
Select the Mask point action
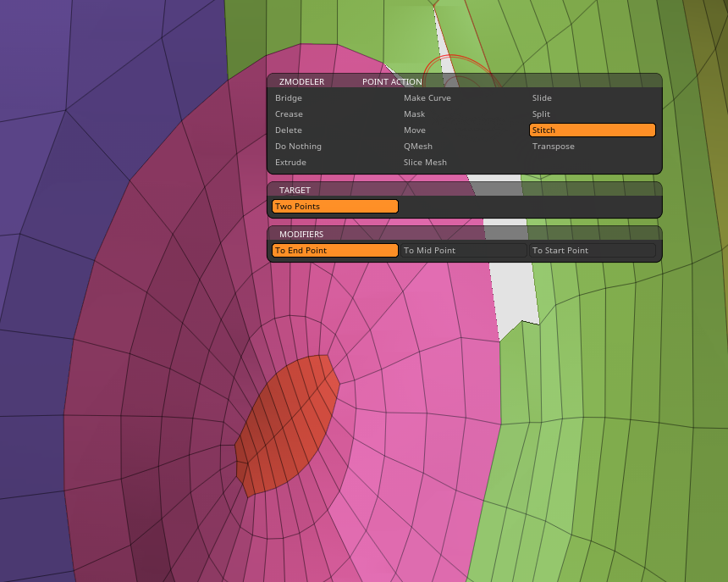coord(414,114)
